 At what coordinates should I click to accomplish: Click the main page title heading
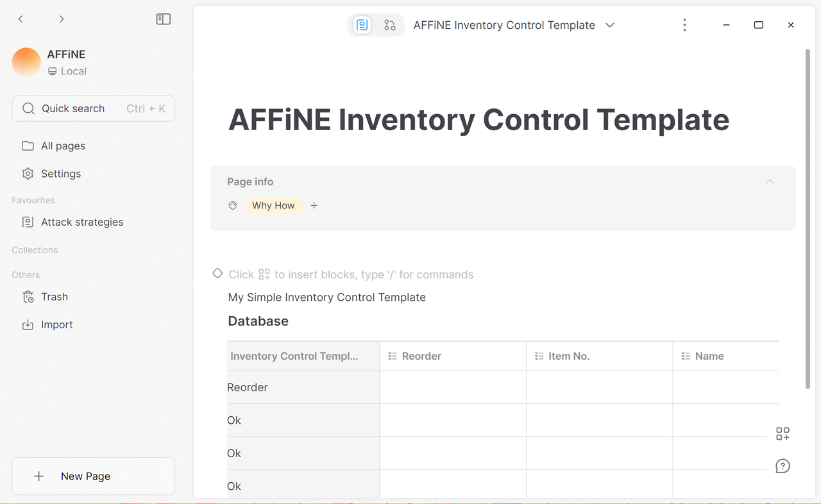coord(478,119)
